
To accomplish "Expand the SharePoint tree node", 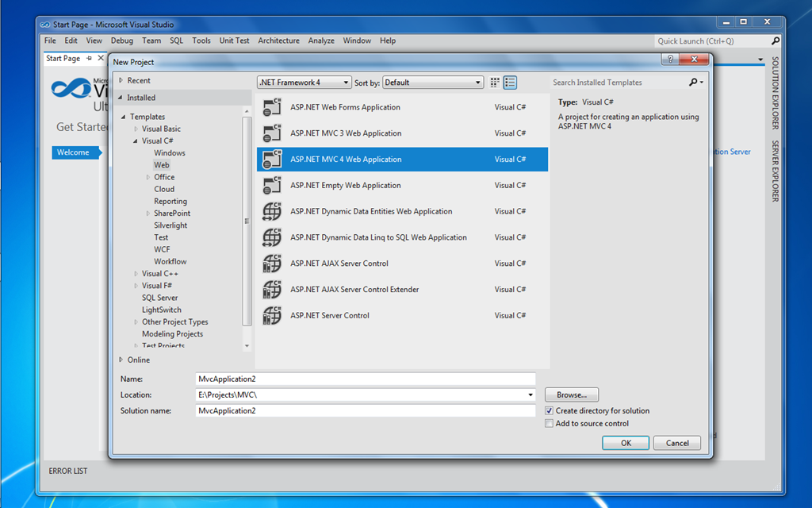I will (x=148, y=213).
